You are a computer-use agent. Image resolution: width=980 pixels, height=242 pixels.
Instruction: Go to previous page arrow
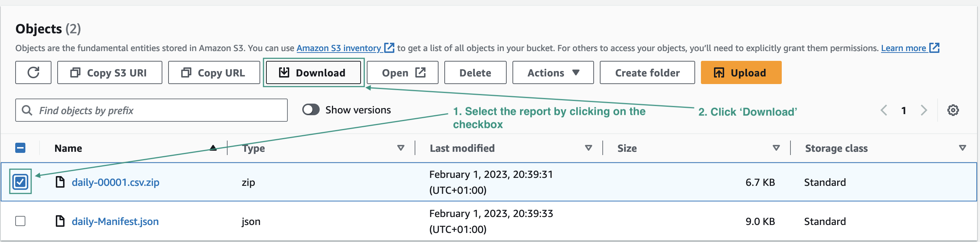click(x=884, y=110)
